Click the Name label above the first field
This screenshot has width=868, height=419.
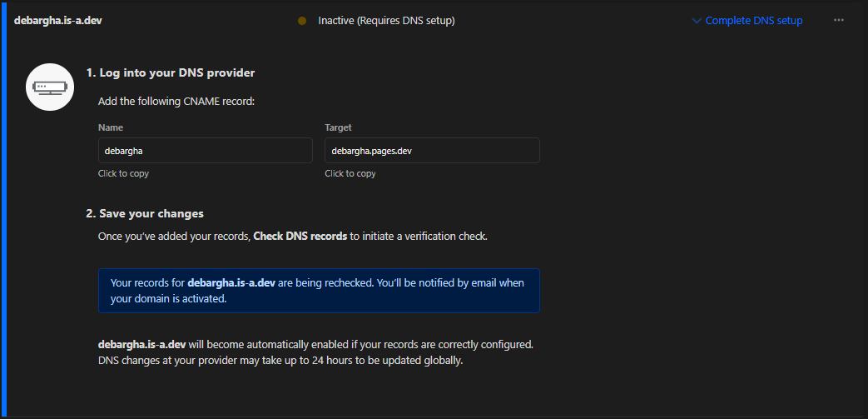pyautogui.click(x=111, y=127)
